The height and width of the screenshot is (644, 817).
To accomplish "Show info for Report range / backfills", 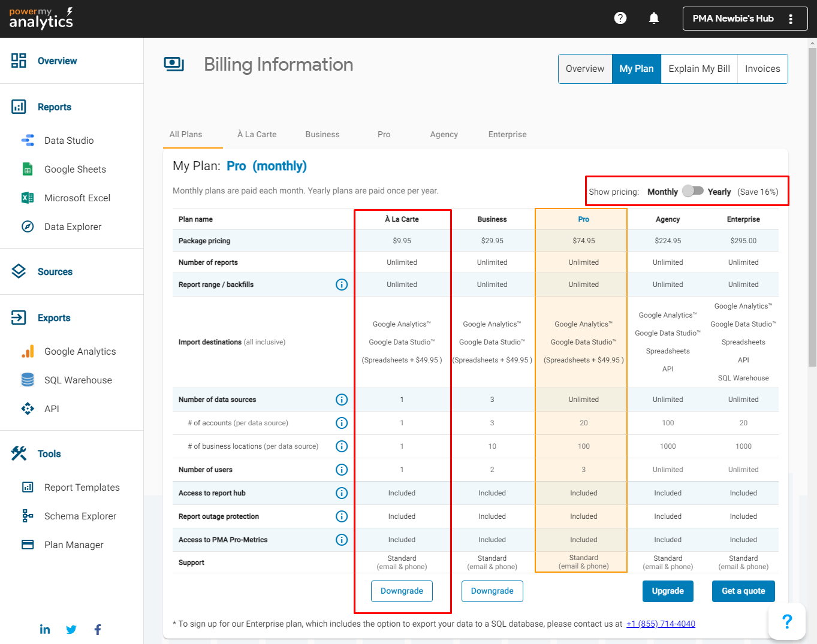I will pyautogui.click(x=342, y=285).
